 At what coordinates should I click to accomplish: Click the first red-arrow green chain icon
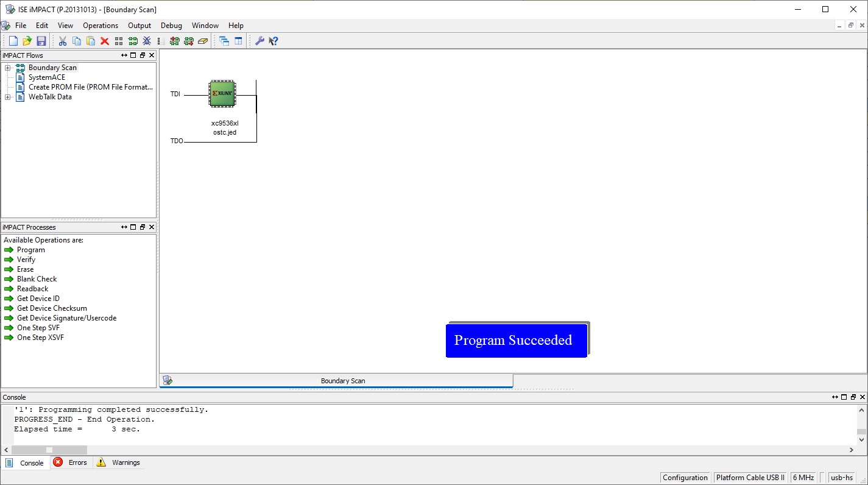pyautogui.click(x=175, y=41)
